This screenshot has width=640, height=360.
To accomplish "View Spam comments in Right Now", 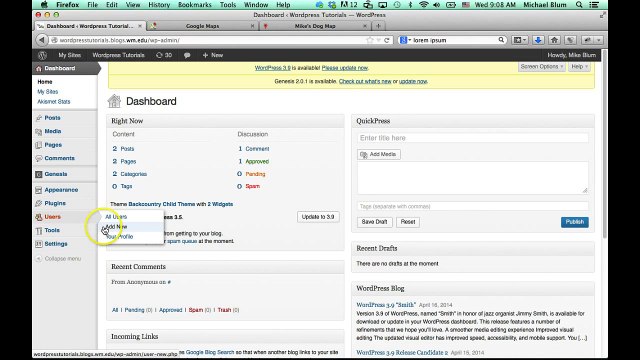I will click(x=252, y=186).
